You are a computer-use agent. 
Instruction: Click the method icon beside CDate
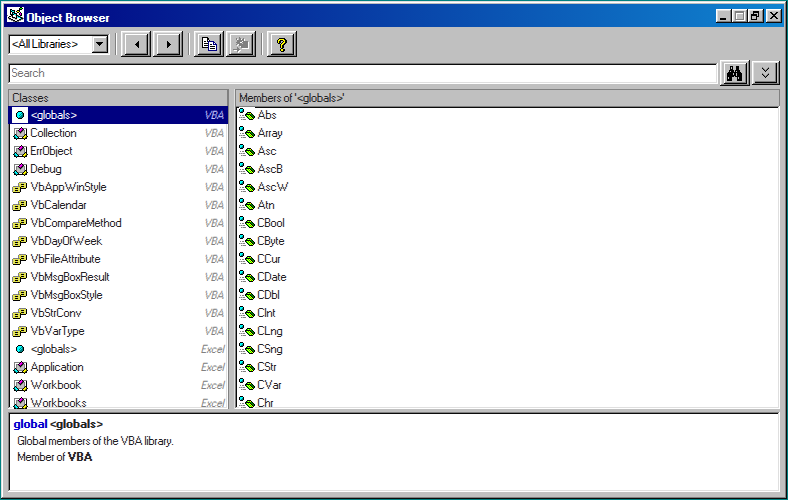point(246,276)
